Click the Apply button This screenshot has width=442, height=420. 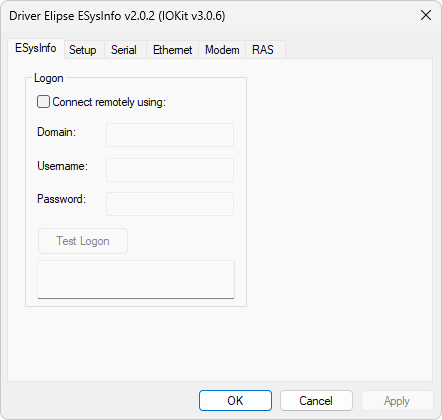tap(397, 400)
